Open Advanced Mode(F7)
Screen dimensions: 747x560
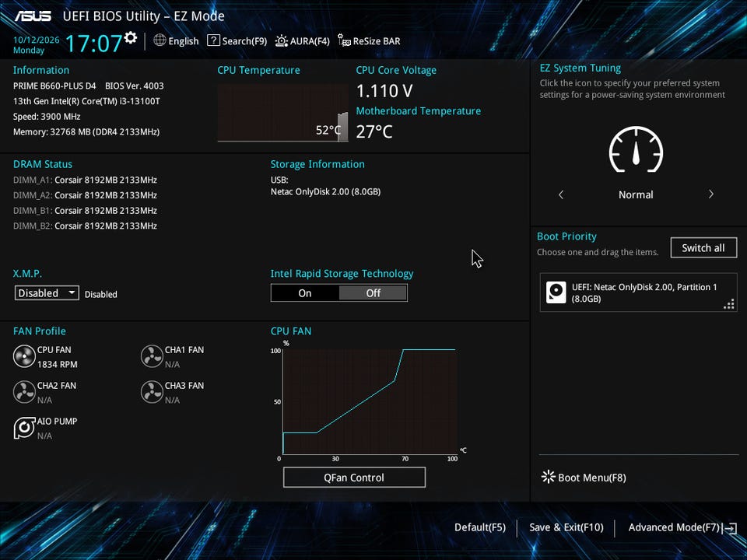pyautogui.click(x=682, y=527)
